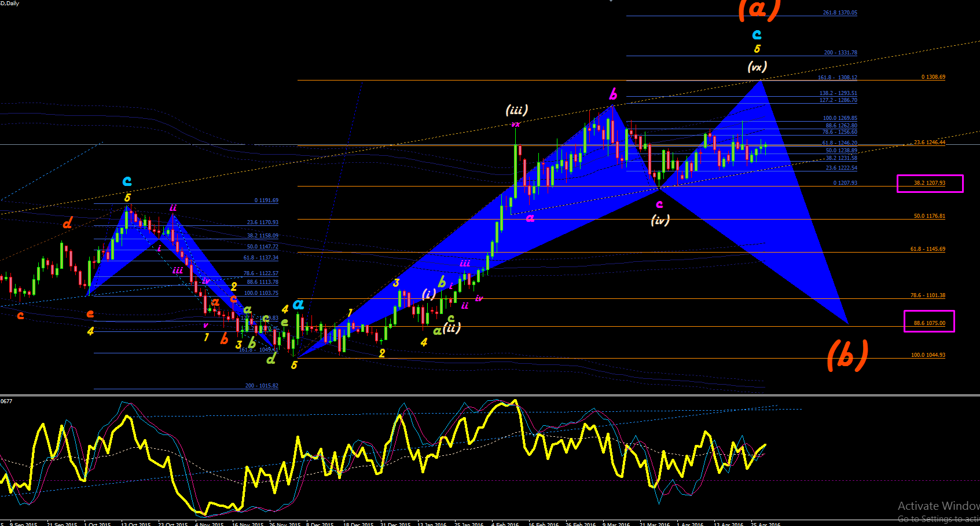Select the 4 Feb 2016 date marker
980x526 pixels.
(x=505, y=524)
